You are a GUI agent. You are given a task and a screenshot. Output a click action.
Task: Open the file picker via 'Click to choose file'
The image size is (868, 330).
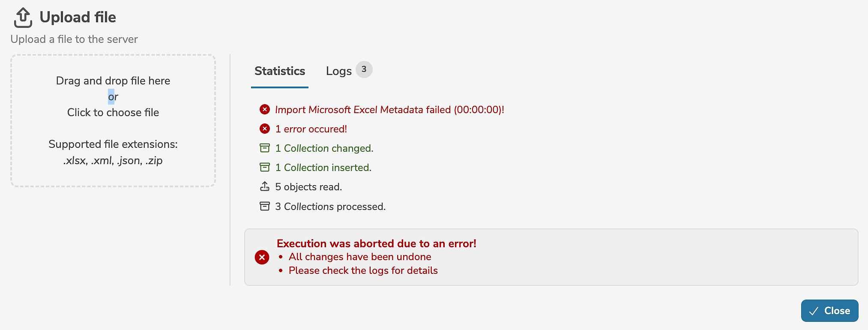113,112
